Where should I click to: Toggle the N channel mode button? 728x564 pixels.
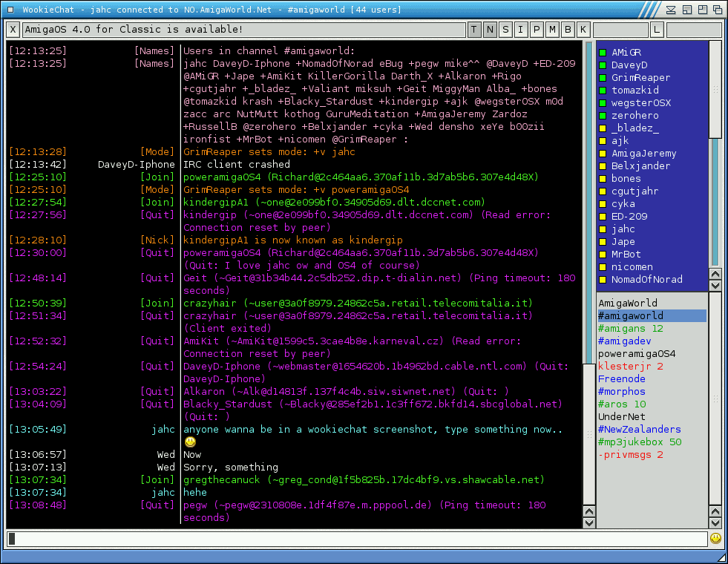tap(491, 30)
